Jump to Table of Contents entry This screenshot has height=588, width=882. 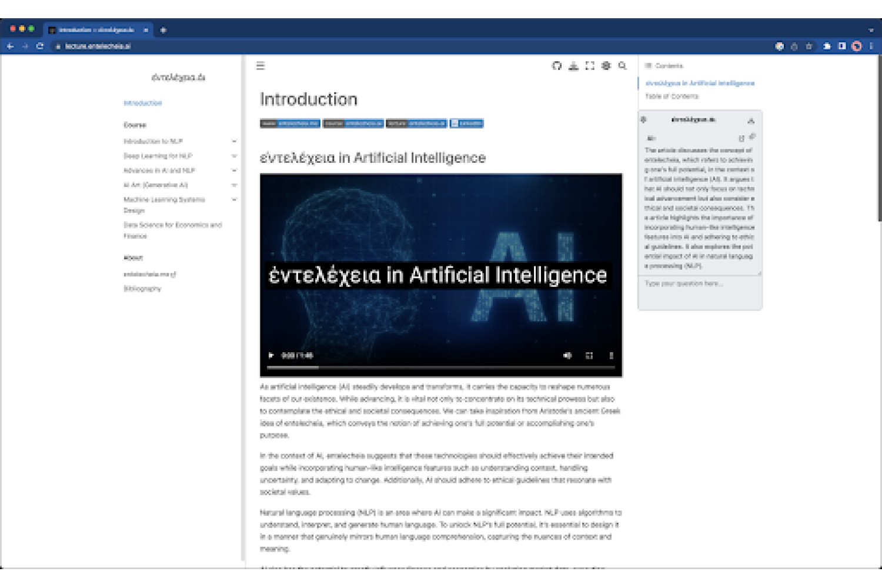point(672,96)
